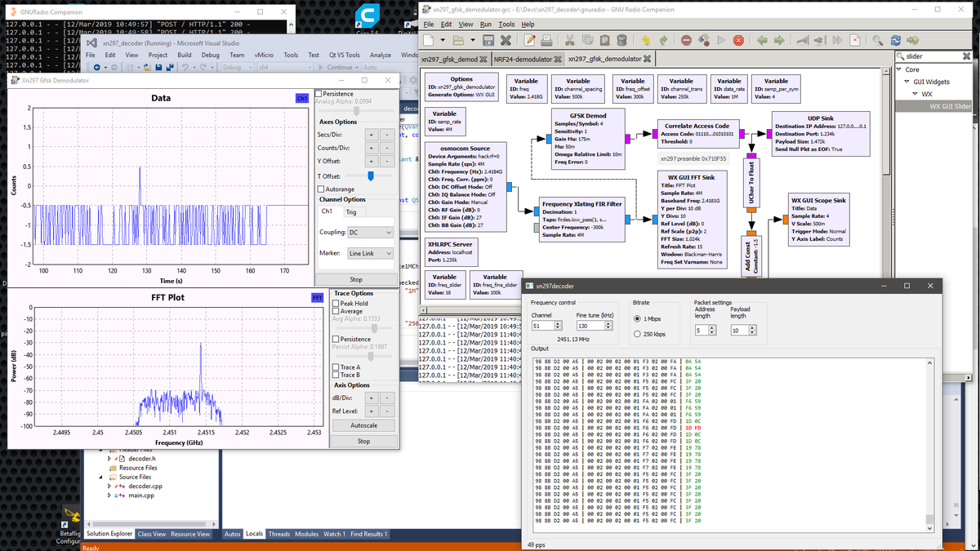Image resolution: width=980 pixels, height=551 pixels.
Task: Click dB/Div plus button
Action: (370, 398)
